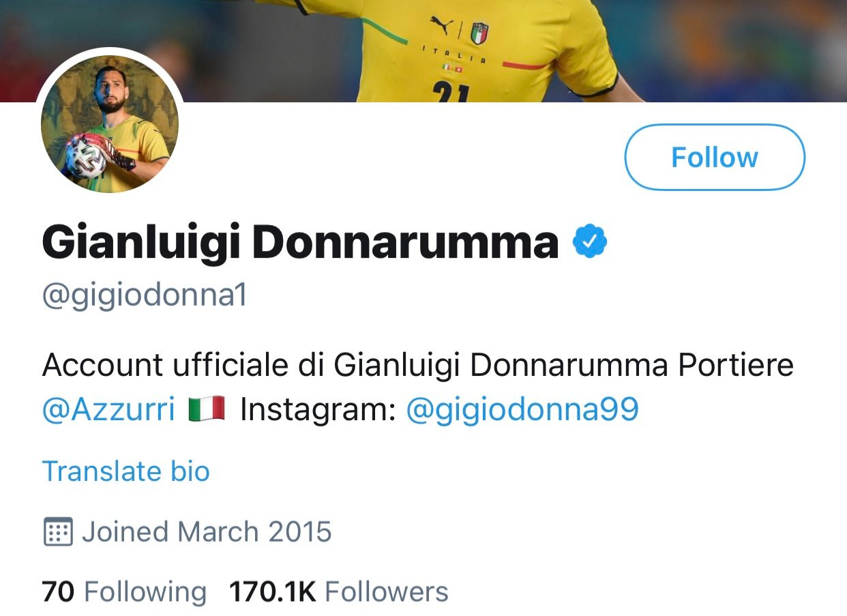Click the @gigiodonna1 username handle
Viewport: 847px width, 616px height.
(144, 295)
